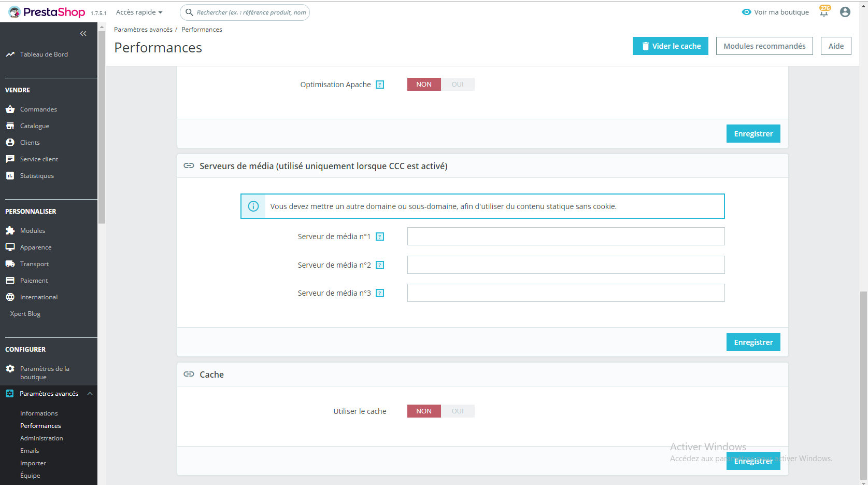868x485 pixels.
Task: Click the info icon in the blue alert
Action: (253, 206)
